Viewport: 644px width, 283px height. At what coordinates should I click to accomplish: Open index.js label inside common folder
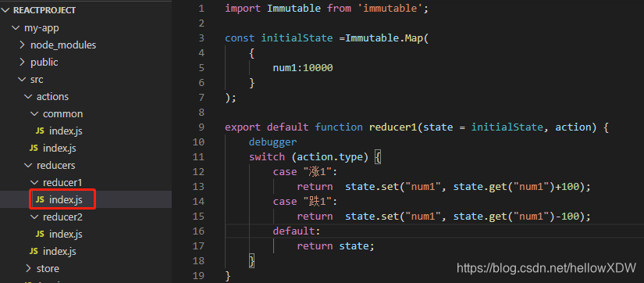coord(66,131)
